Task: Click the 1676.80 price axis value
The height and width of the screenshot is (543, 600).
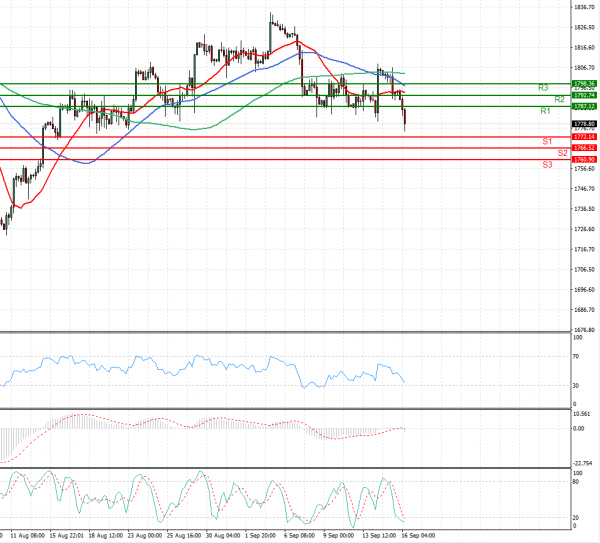Action: (x=584, y=329)
